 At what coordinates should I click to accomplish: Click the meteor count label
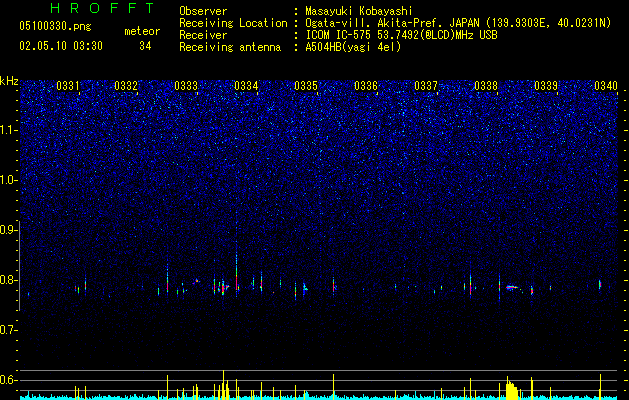(x=142, y=31)
